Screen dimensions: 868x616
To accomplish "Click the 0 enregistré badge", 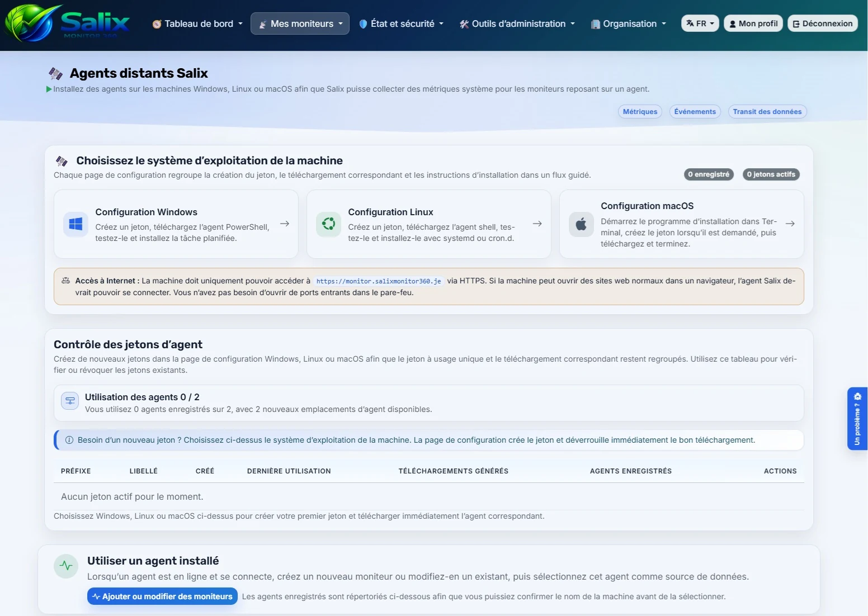I will point(709,174).
